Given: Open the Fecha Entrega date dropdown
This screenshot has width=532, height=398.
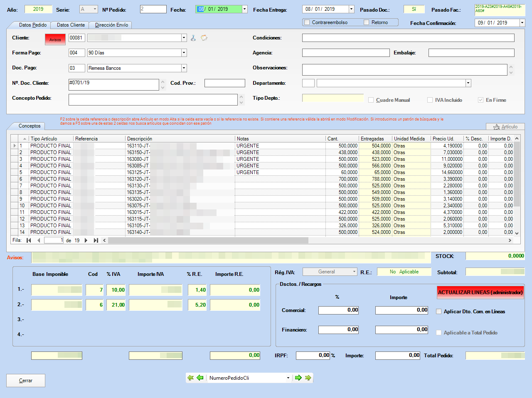Looking at the screenshot, I should (352, 9).
